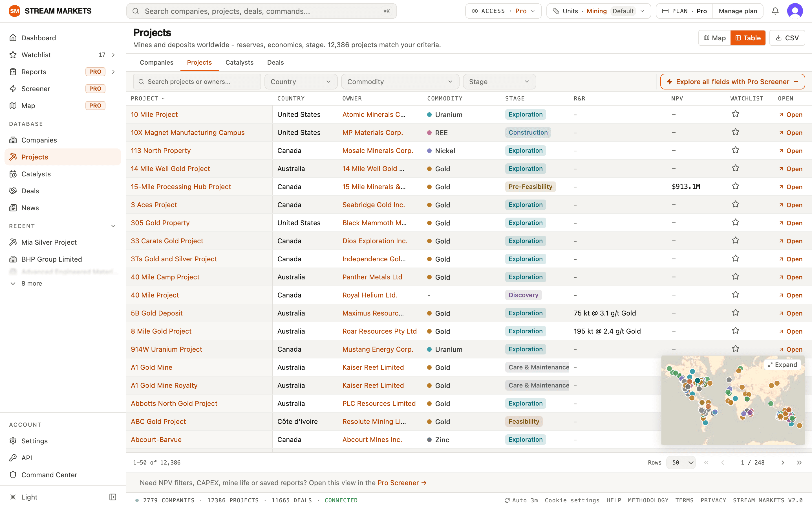Image resolution: width=812 pixels, height=508 pixels.
Task: Toggle watchlist star for 15-Mile Processing Hub
Action: (x=736, y=187)
